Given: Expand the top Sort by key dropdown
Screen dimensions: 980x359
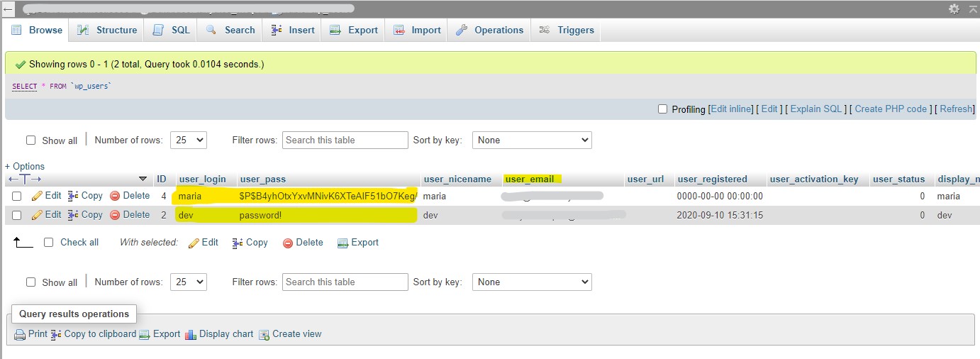Looking at the screenshot, I should pyautogui.click(x=532, y=140).
